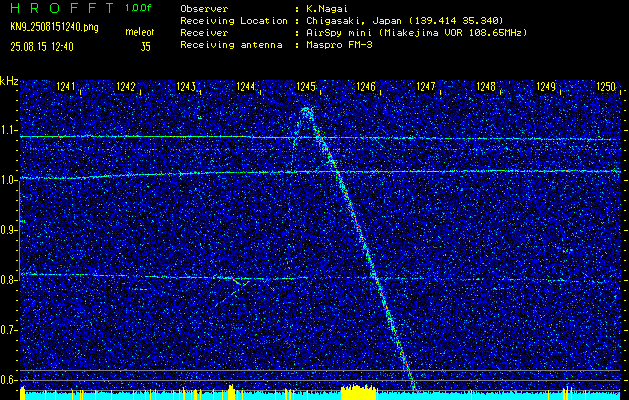This screenshot has height=400, width=629.
Task: Click the 1.00f version label
Action: [x=138, y=8]
